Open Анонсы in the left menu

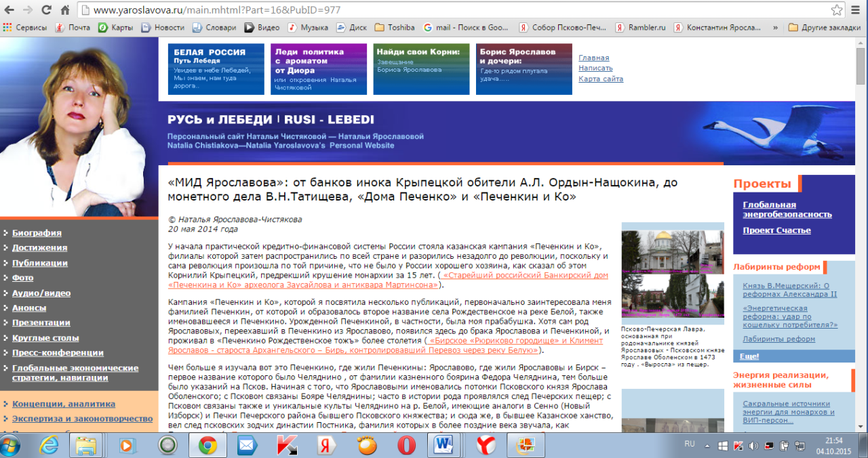pos(29,308)
